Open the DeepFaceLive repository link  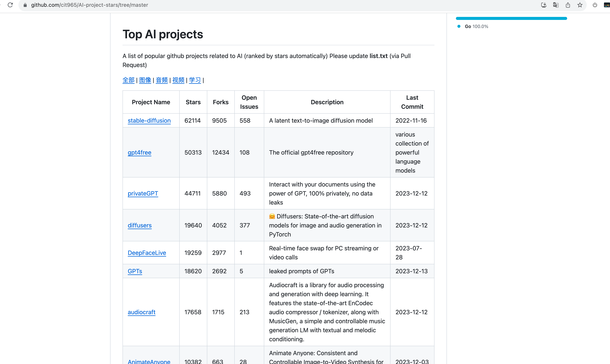click(x=147, y=253)
